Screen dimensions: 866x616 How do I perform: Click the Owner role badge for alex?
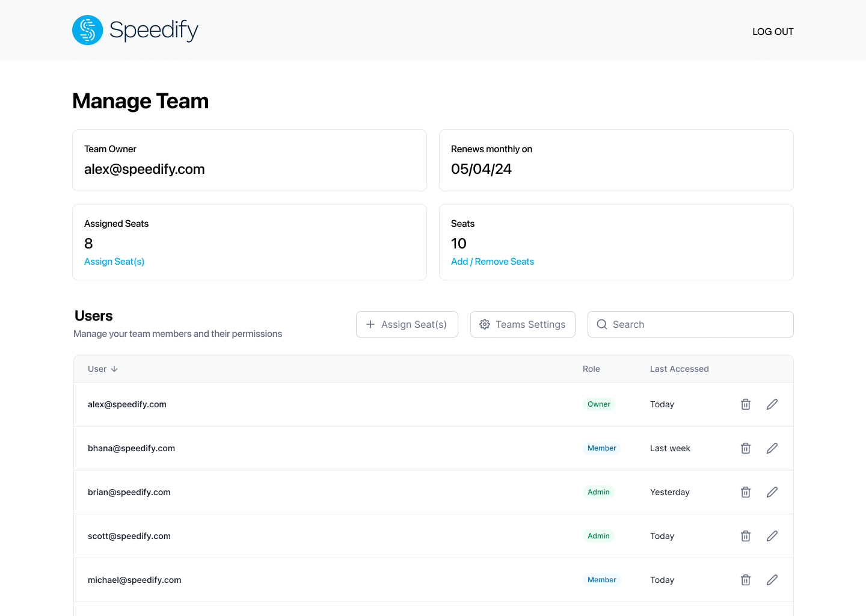click(598, 404)
